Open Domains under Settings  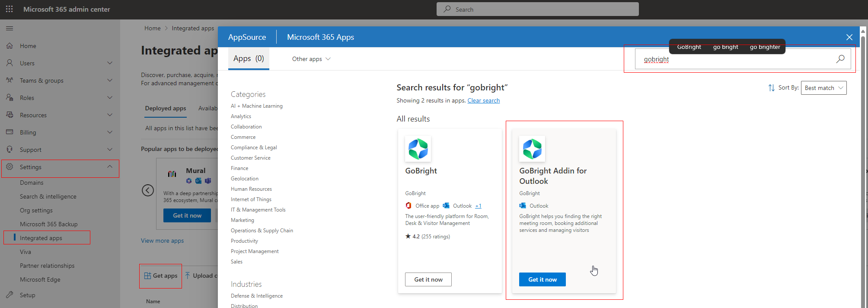pos(32,183)
